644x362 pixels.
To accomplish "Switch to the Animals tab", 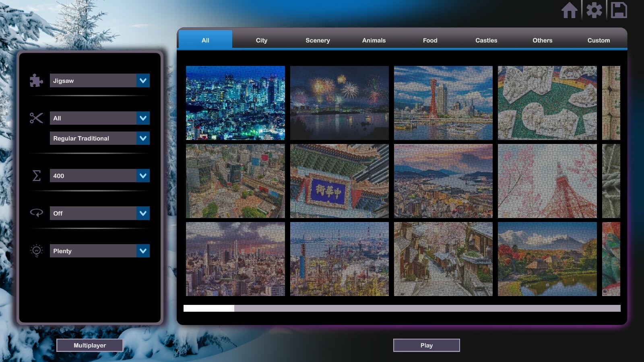I will [x=374, y=40].
